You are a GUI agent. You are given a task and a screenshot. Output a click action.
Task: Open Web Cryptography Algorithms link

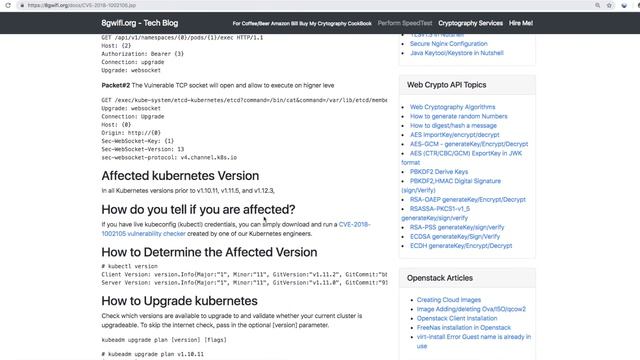(452, 107)
